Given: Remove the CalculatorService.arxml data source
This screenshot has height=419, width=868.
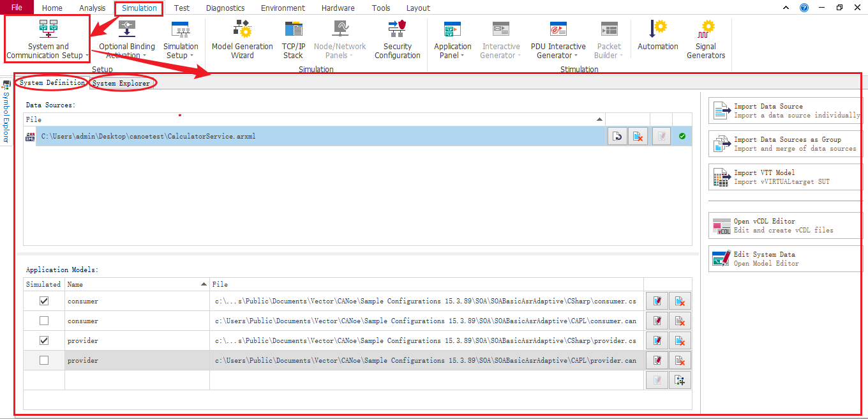Looking at the screenshot, I should 638,135.
